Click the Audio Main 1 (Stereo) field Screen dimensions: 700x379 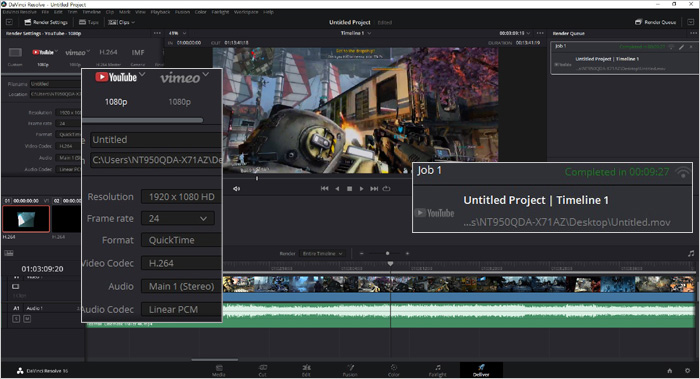[181, 286]
